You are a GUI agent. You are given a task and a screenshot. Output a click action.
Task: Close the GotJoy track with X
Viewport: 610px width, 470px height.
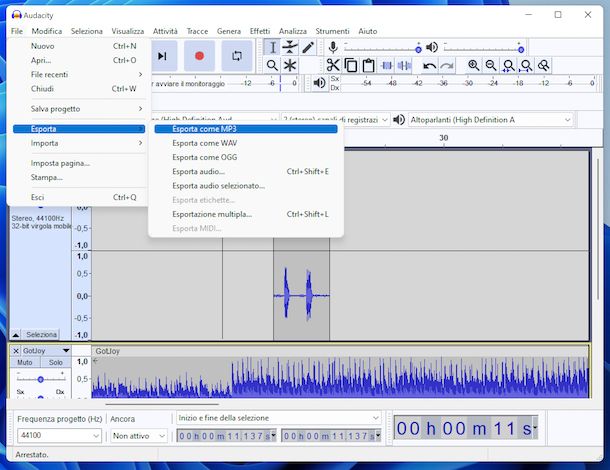16,351
